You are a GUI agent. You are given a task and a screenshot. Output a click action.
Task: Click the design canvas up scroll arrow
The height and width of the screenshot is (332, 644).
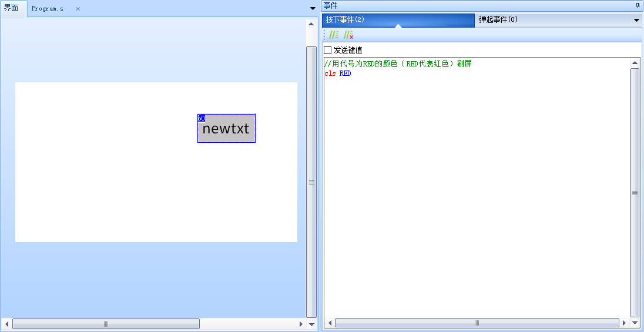[x=311, y=24]
